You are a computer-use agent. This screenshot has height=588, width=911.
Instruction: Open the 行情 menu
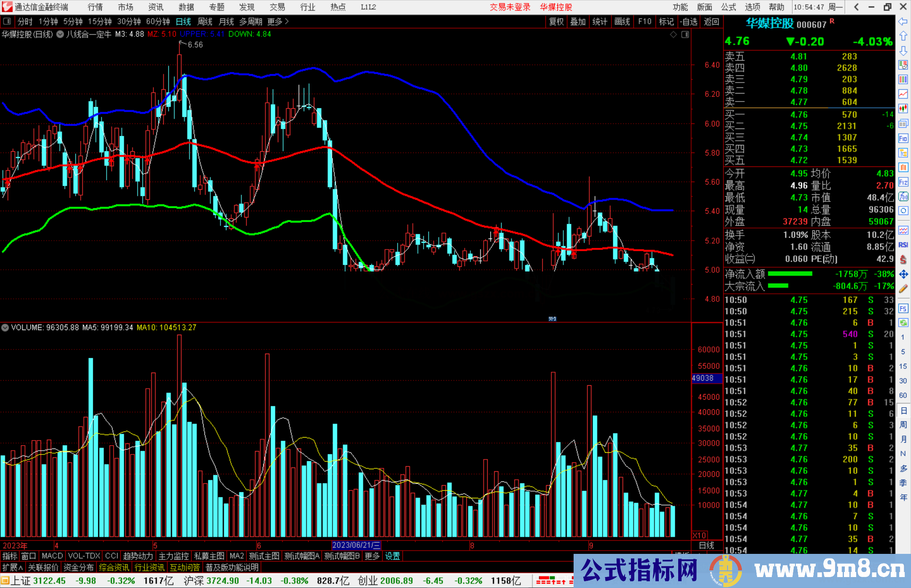pos(95,7)
